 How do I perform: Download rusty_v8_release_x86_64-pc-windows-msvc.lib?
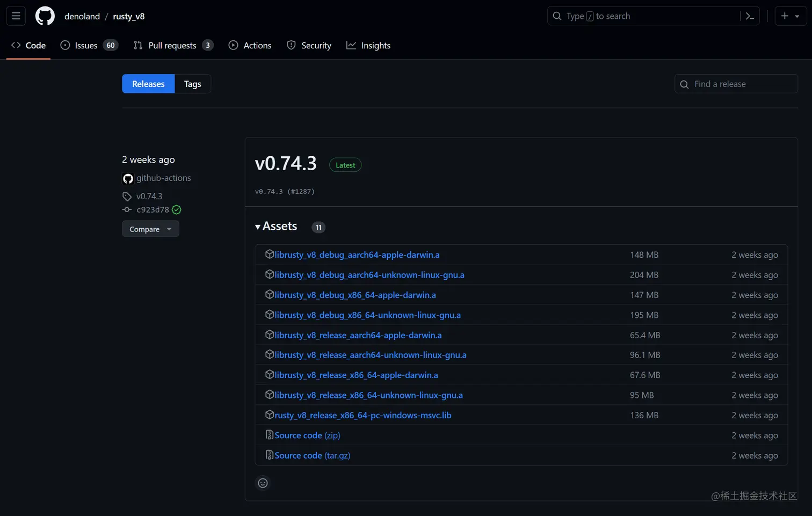point(363,415)
